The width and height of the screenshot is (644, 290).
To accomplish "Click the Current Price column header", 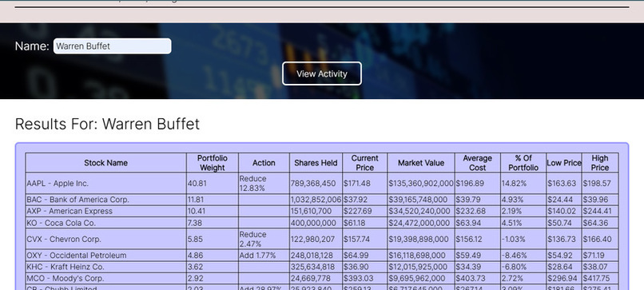I will [x=364, y=163].
